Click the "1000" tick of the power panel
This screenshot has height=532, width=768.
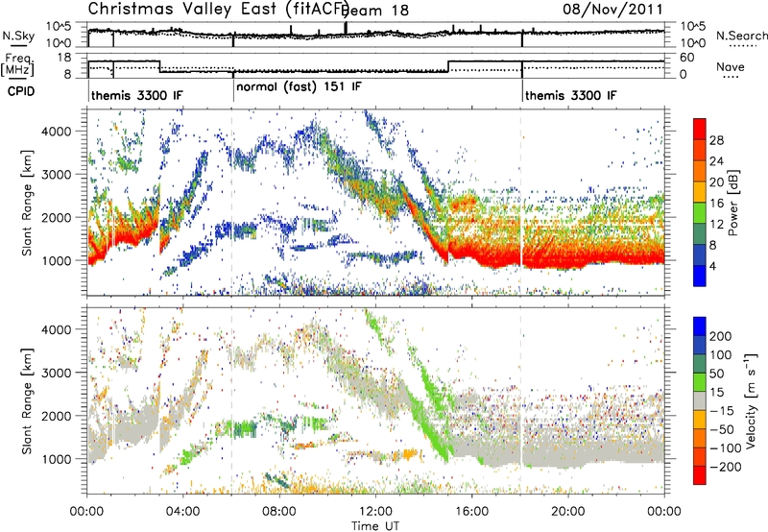[x=57, y=260]
